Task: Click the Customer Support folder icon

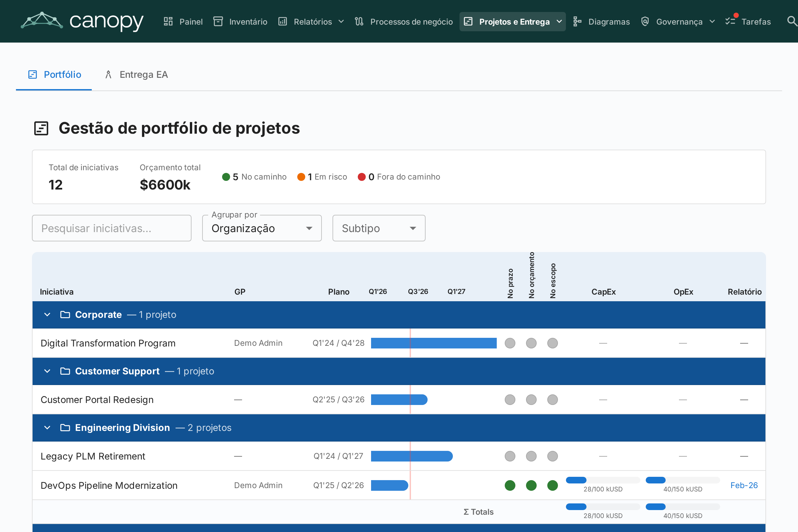Action: pos(65,371)
